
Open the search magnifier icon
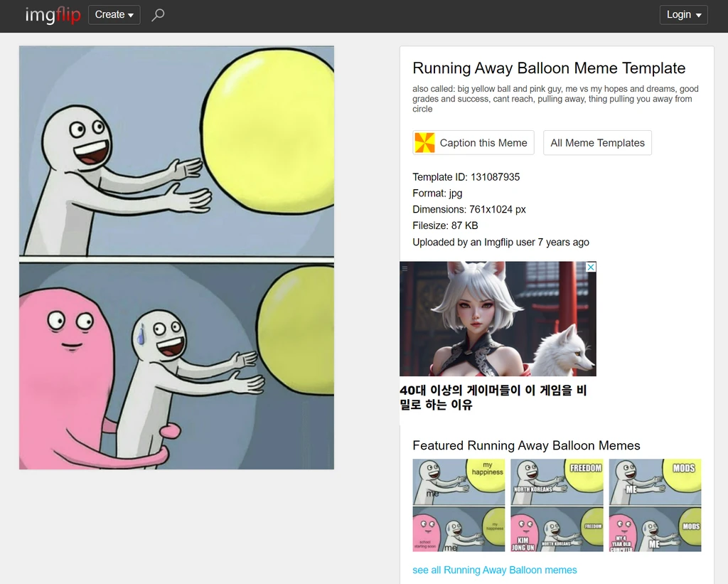pyautogui.click(x=158, y=15)
